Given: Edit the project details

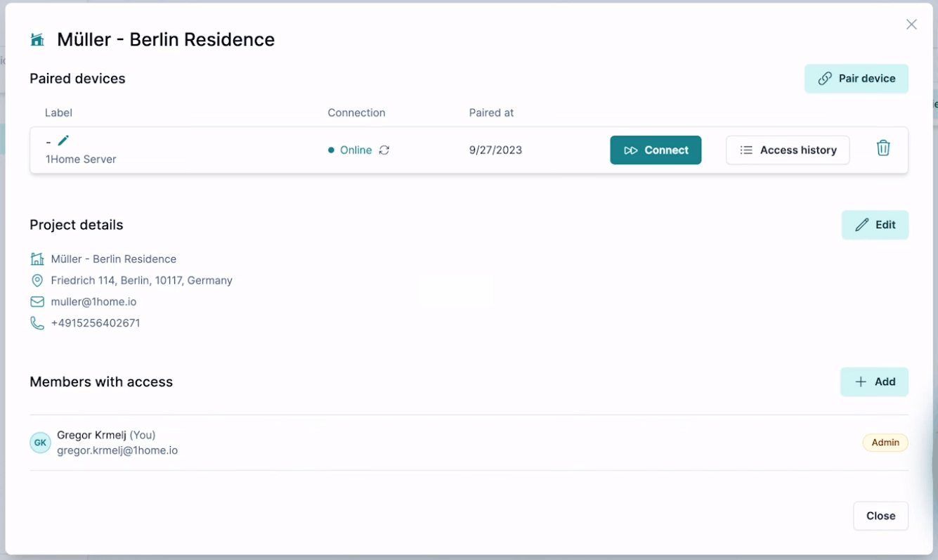Looking at the screenshot, I should (875, 225).
